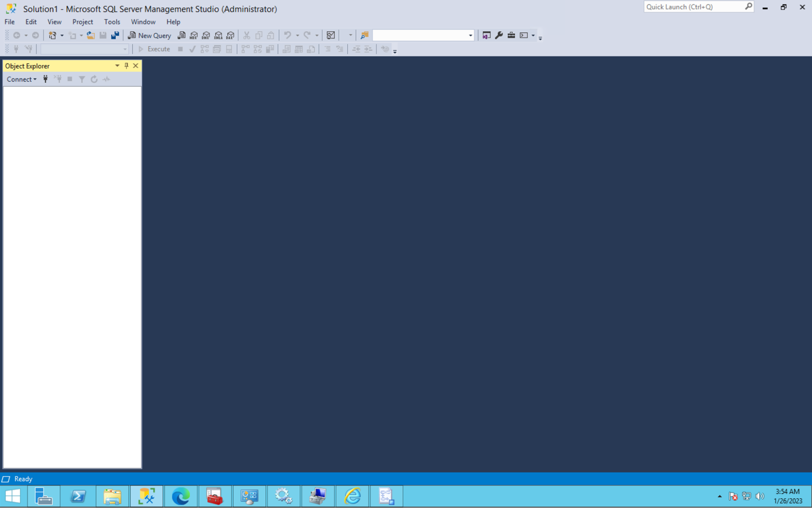The height and width of the screenshot is (508, 812).
Task: Open the Connect dropdown in Object Explorer
Action: point(21,79)
